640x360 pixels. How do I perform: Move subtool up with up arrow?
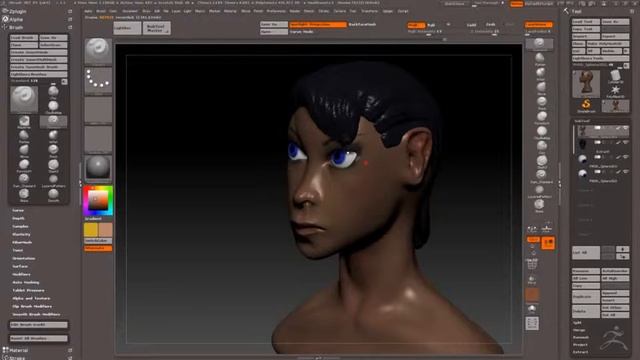622,249
